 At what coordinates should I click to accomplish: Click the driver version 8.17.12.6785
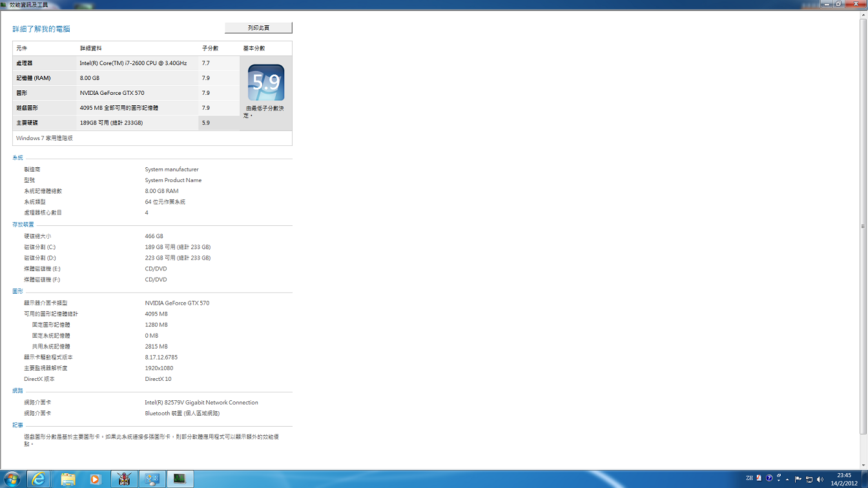click(x=161, y=357)
